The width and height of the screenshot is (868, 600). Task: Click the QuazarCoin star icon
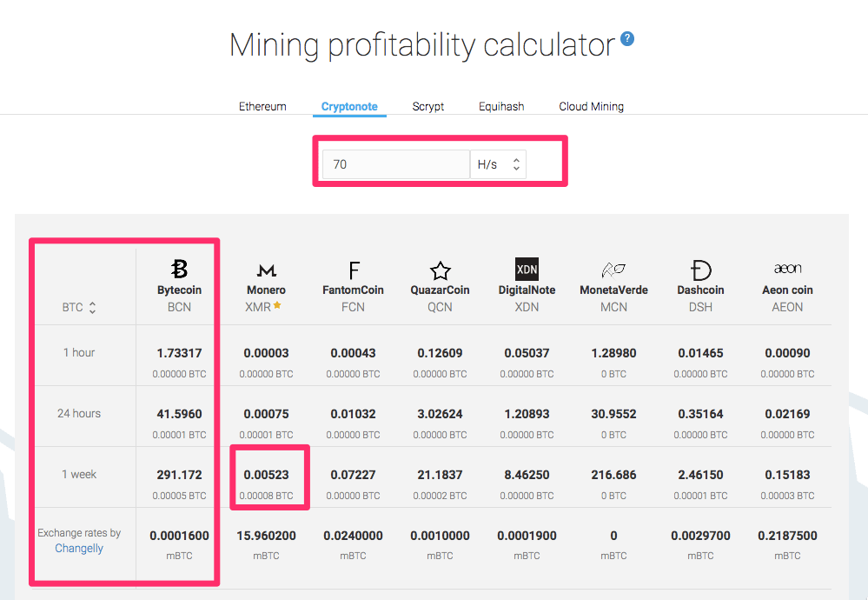pyautogui.click(x=440, y=270)
